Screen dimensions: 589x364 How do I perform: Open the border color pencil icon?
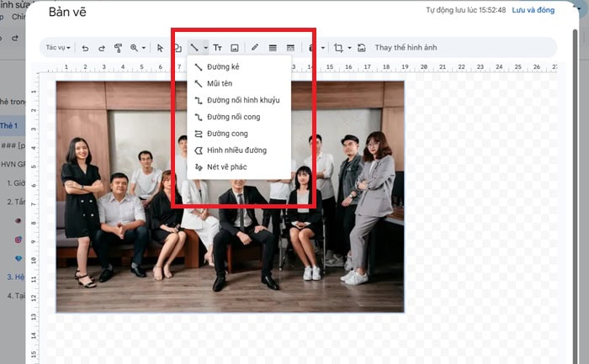255,47
